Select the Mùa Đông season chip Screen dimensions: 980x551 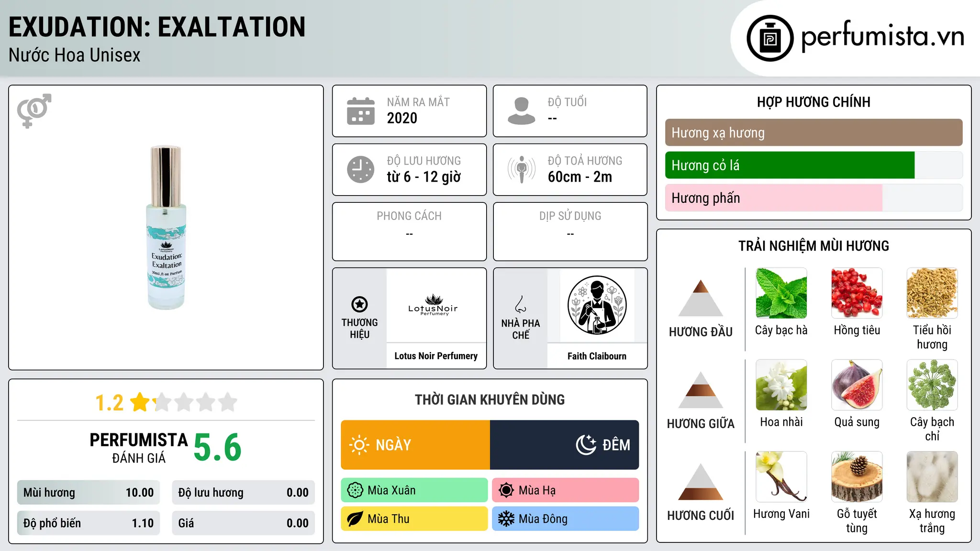pyautogui.click(x=565, y=519)
